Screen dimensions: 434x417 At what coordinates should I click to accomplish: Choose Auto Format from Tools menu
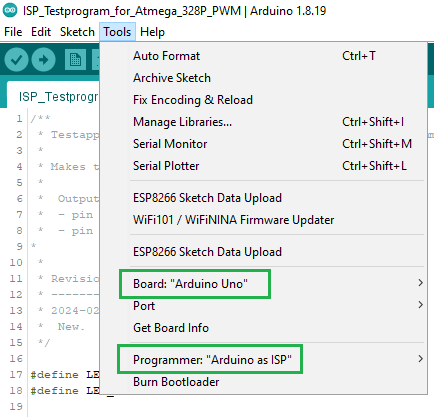[x=263, y=56]
